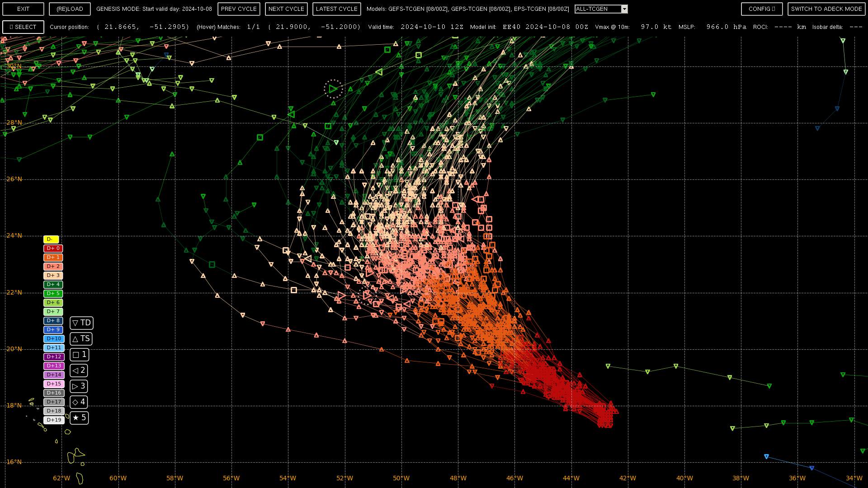Click the category 1 square symbol legend
Viewport: 868px width, 488px height.
(x=79, y=355)
